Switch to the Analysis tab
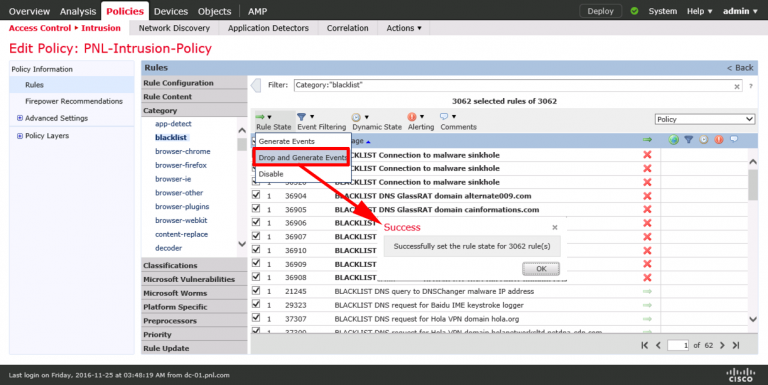The image size is (768, 385). point(78,11)
